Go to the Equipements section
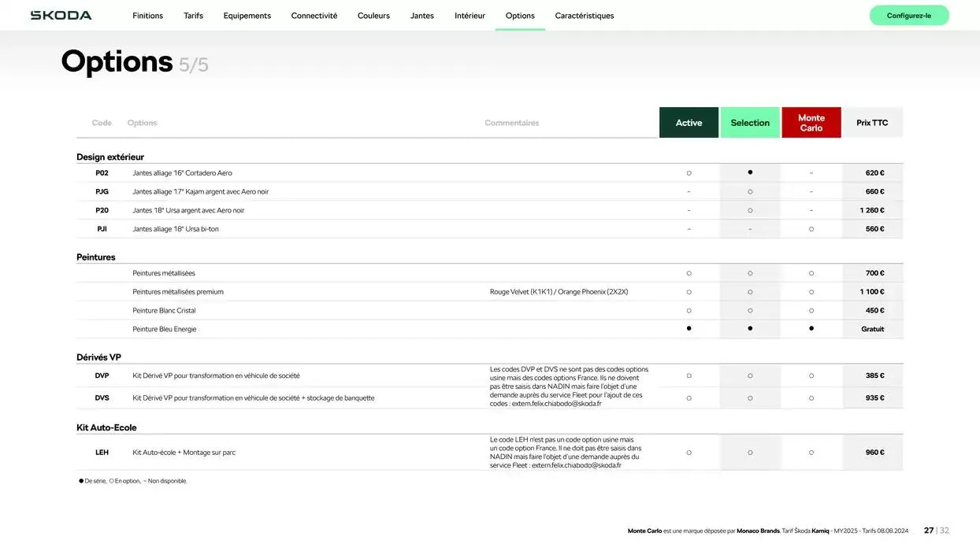Screen dimensions: 980x551 (247, 16)
